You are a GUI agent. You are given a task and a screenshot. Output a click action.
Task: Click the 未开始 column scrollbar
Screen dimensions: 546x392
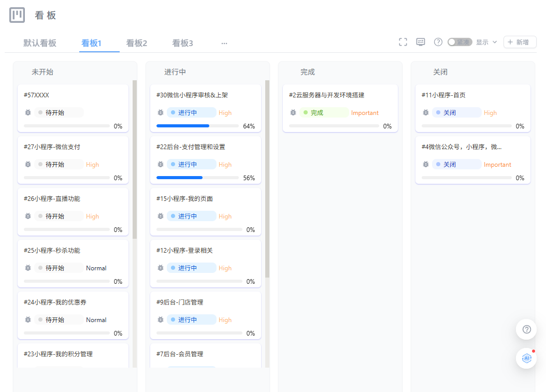135,159
